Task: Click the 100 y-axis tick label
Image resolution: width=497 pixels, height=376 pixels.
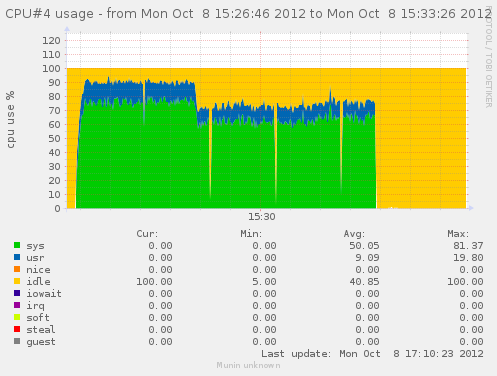Action: click(51, 69)
